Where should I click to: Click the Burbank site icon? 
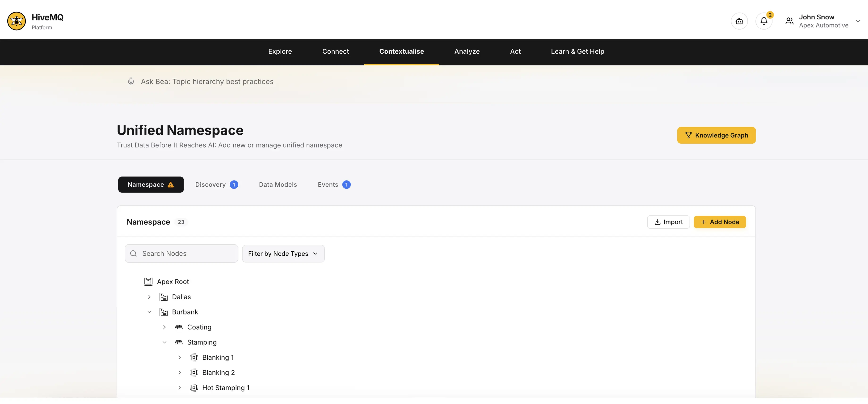163,312
